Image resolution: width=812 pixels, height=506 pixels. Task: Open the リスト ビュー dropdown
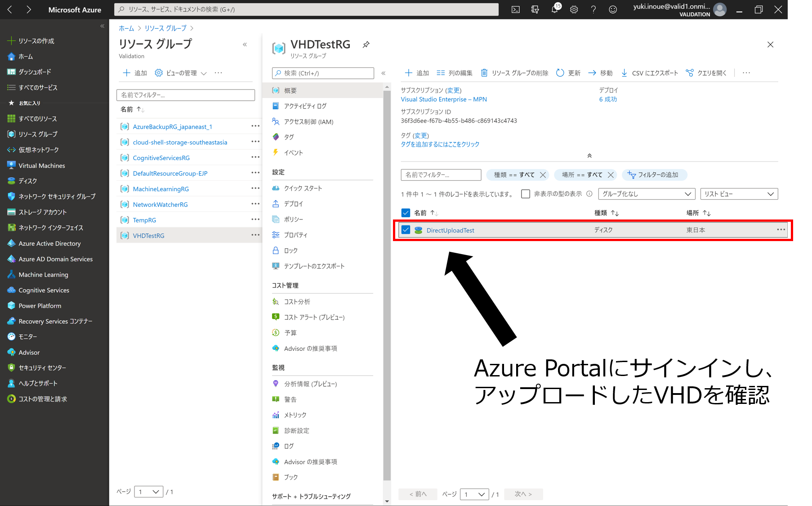click(739, 194)
